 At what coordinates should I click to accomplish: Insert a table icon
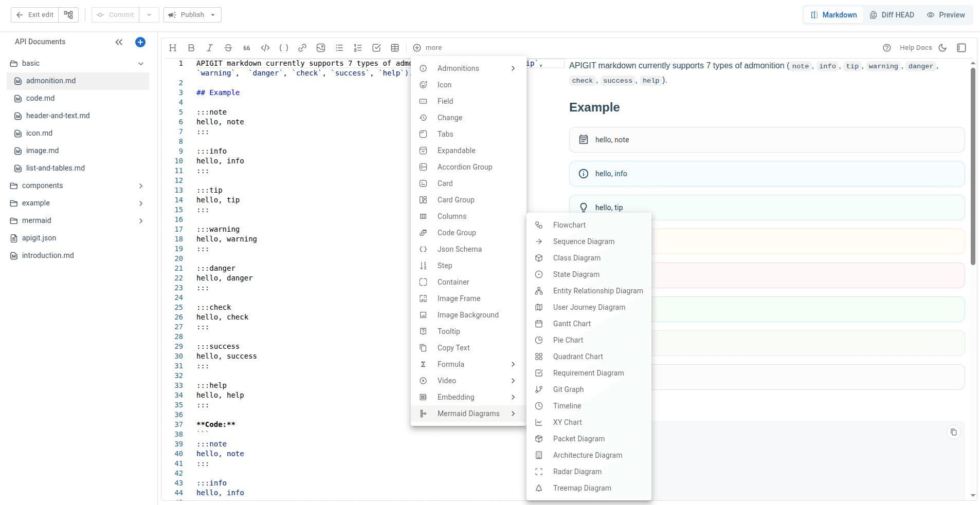(x=395, y=48)
